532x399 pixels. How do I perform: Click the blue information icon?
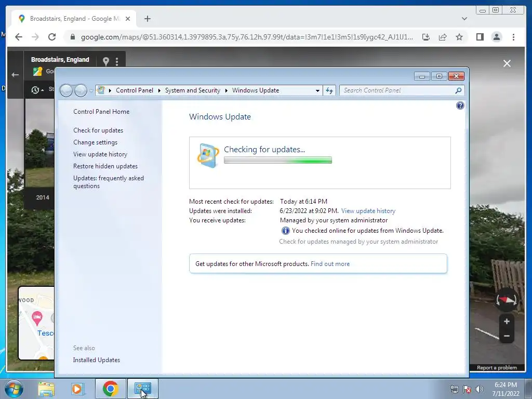(x=285, y=231)
